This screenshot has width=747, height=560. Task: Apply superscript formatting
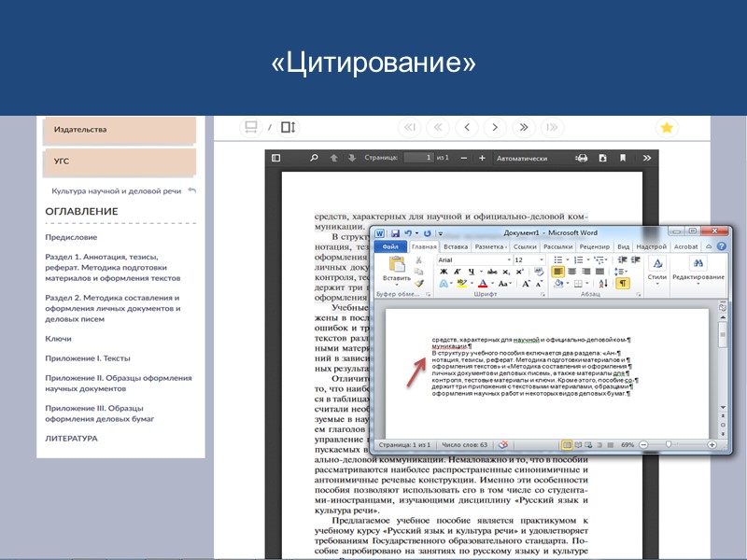(x=520, y=272)
